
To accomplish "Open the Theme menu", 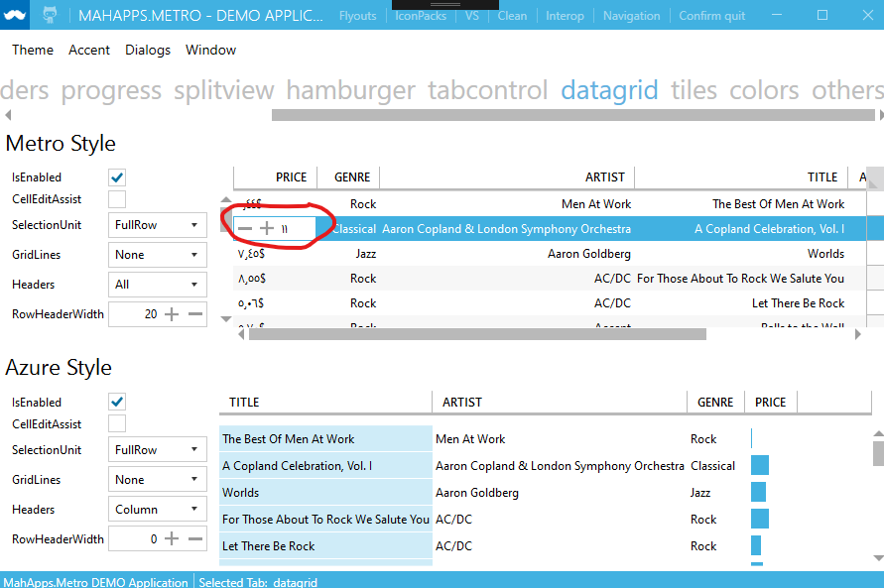I will [33, 50].
